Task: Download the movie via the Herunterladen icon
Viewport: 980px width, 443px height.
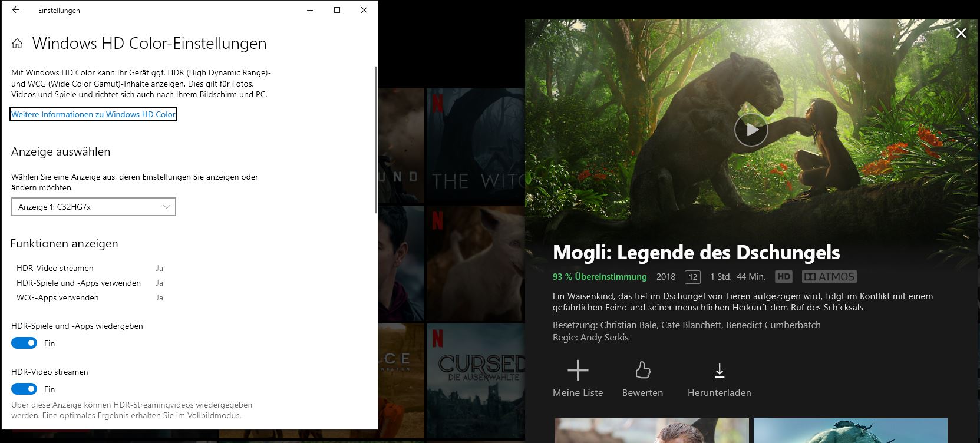Action: click(x=720, y=371)
